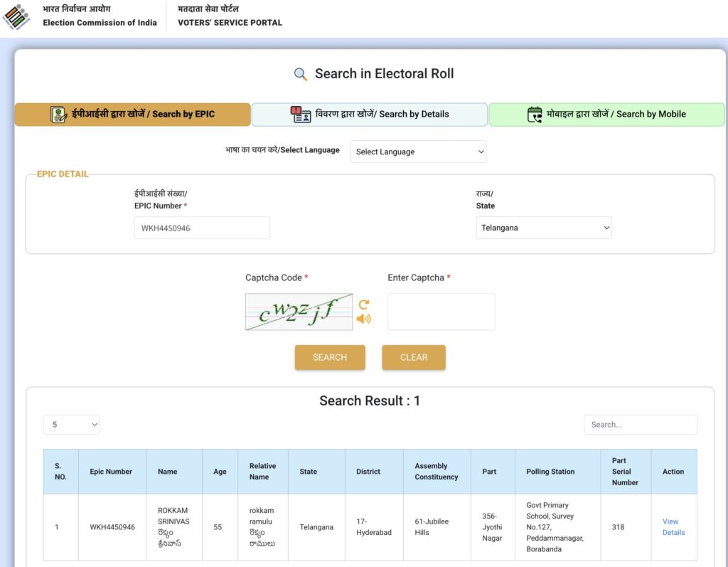728x567 pixels.
Task: Expand the State dropdown showing Telangana
Action: (x=543, y=228)
